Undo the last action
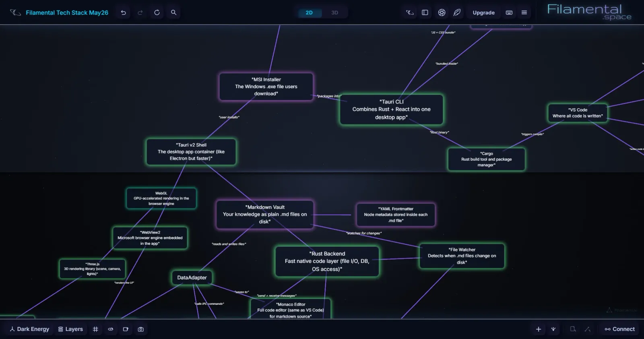The image size is (644, 339). (124, 12)
